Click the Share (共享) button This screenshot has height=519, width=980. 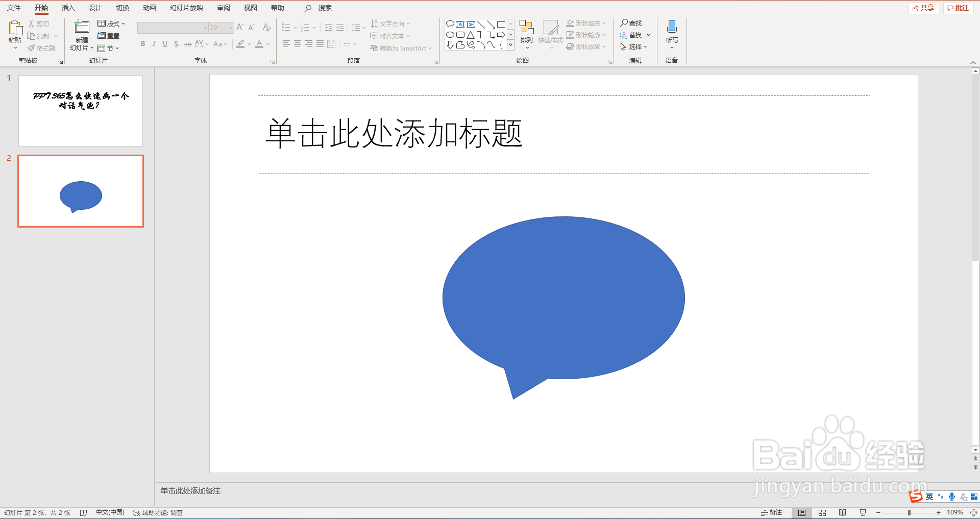[923, 8]
